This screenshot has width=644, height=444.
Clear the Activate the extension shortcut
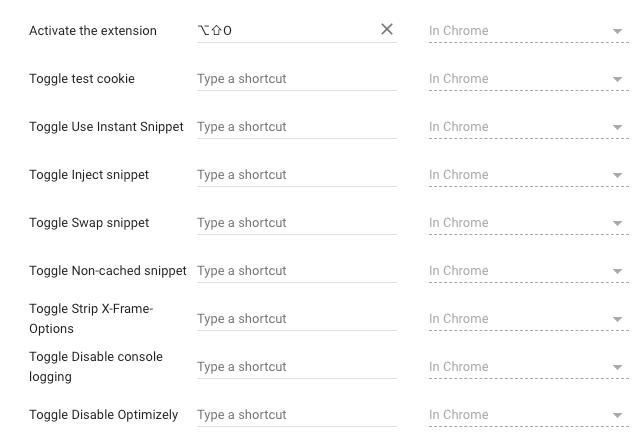pos(386,30)
